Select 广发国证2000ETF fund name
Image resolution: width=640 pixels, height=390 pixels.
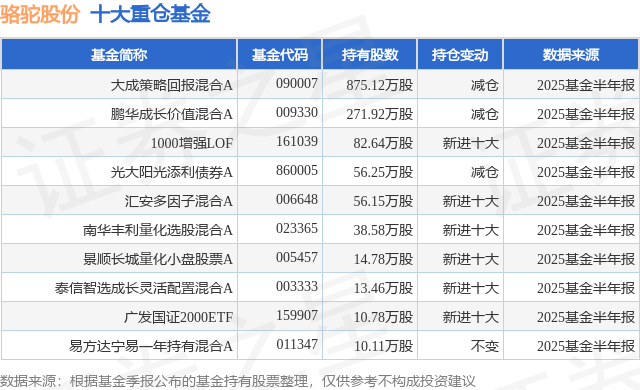(x=179, y=317)
